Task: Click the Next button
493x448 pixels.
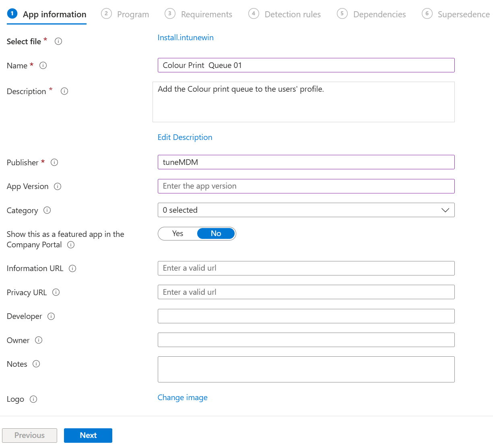Action: [88, 436]
